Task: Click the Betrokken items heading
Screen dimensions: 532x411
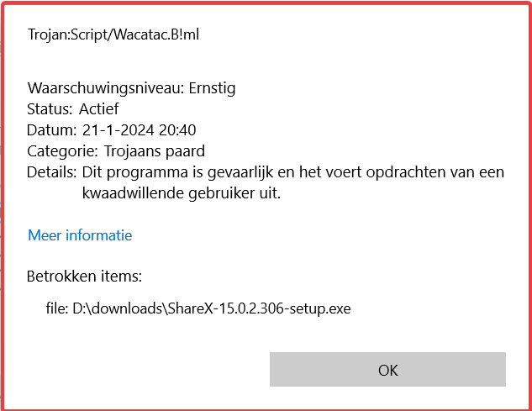Action: tap(84, 276)
